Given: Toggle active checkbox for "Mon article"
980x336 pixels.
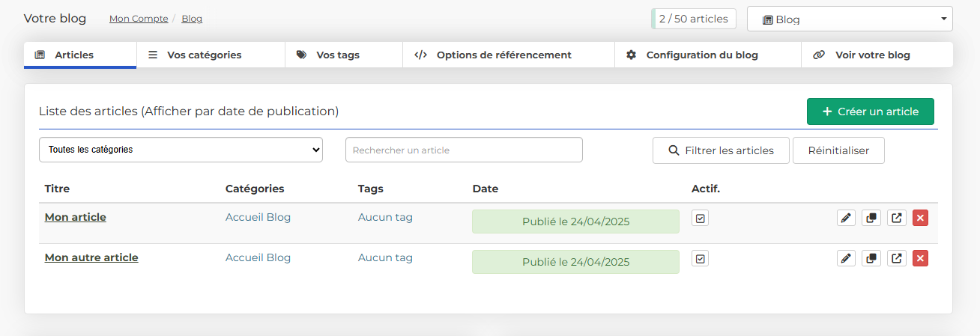Looking at the screenshot, I should point(700,218).
